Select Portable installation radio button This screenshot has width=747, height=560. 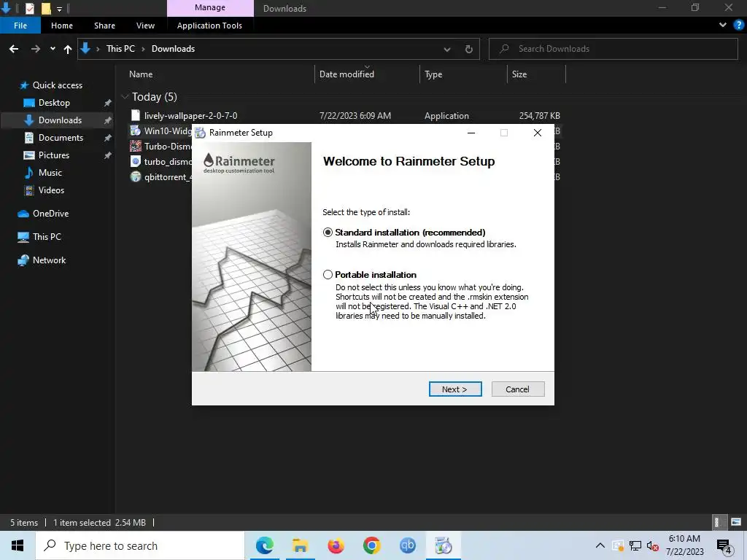coord(328,275)
